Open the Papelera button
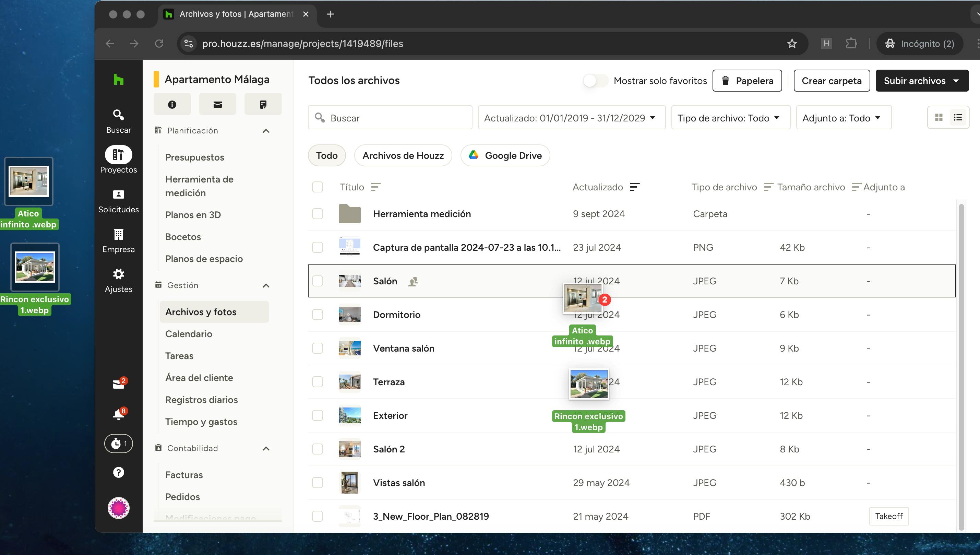 click(x=747, y=81)
